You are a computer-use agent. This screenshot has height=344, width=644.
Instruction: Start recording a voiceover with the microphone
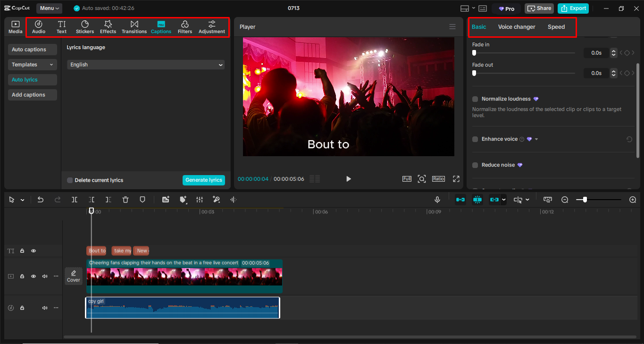437,200
